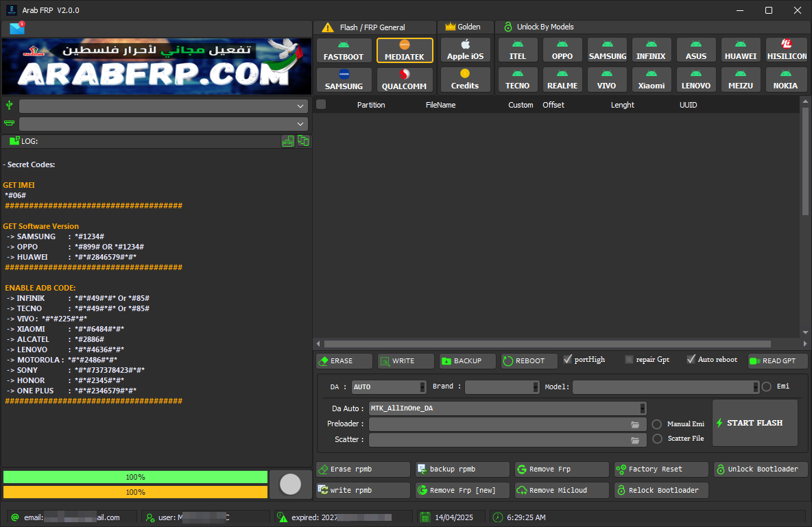812x527 pixels.
Task: Sort by the Partition column header
Action: (371, 105)
